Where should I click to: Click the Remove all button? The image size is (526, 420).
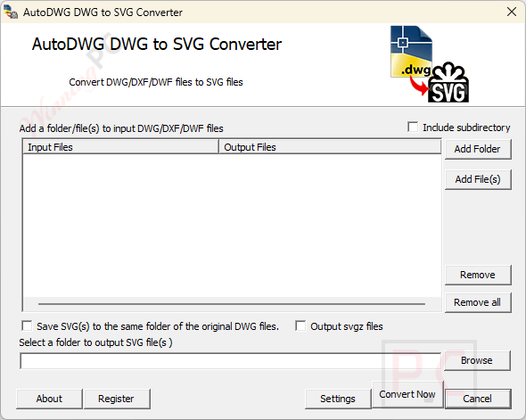(x=478, y=302)
